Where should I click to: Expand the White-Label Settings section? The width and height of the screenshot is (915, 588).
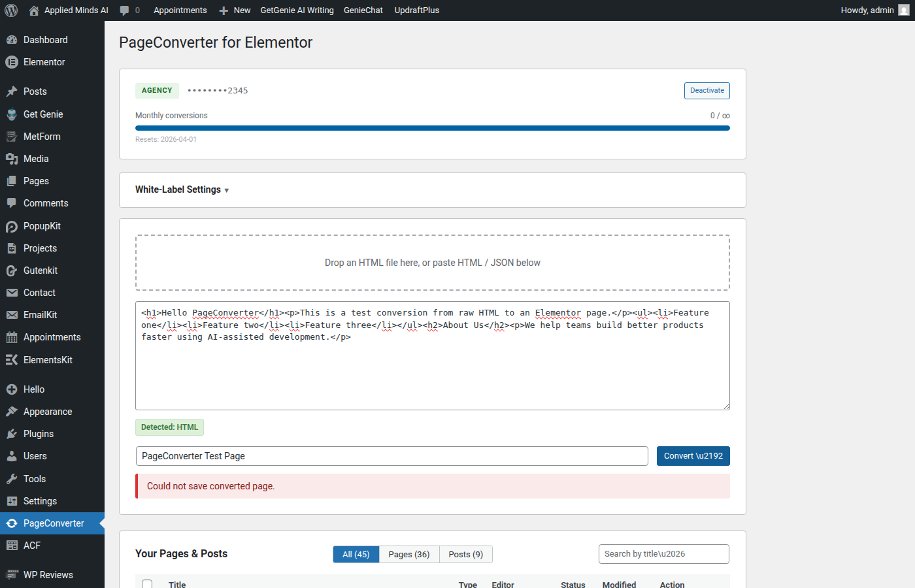coord(182,189)
